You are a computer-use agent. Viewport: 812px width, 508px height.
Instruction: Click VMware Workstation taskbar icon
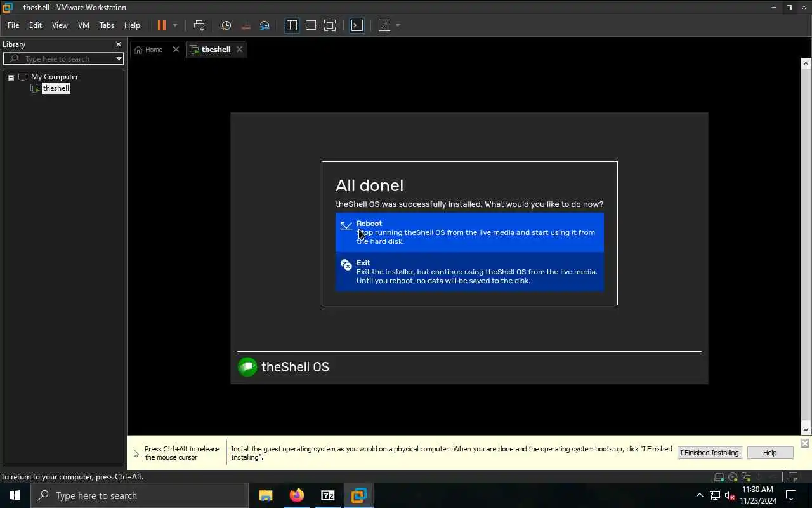[358, 495]
